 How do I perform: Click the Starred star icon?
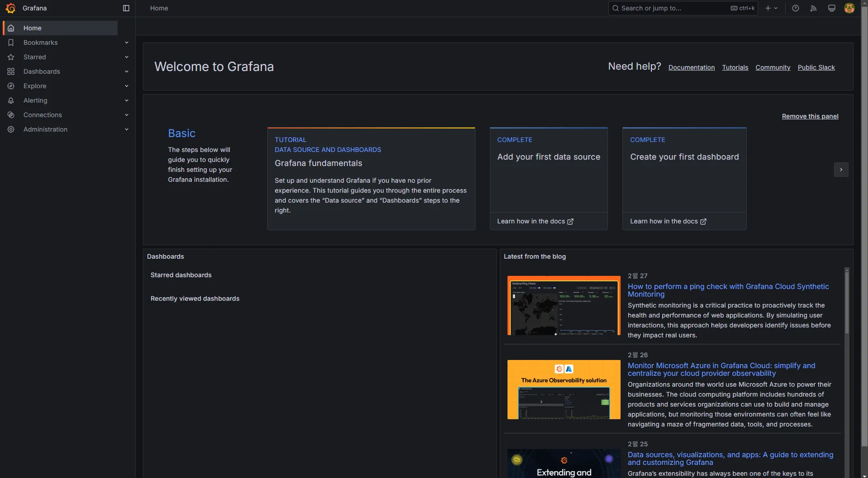point(11,57)
